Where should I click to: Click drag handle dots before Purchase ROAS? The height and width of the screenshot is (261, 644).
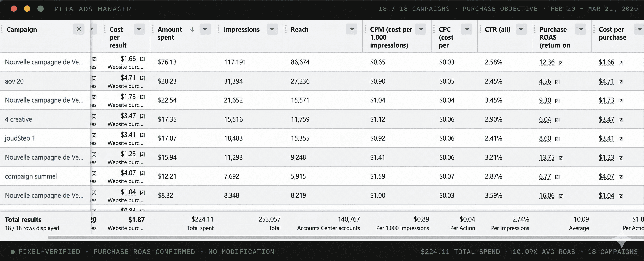click(x=534, y=29)
